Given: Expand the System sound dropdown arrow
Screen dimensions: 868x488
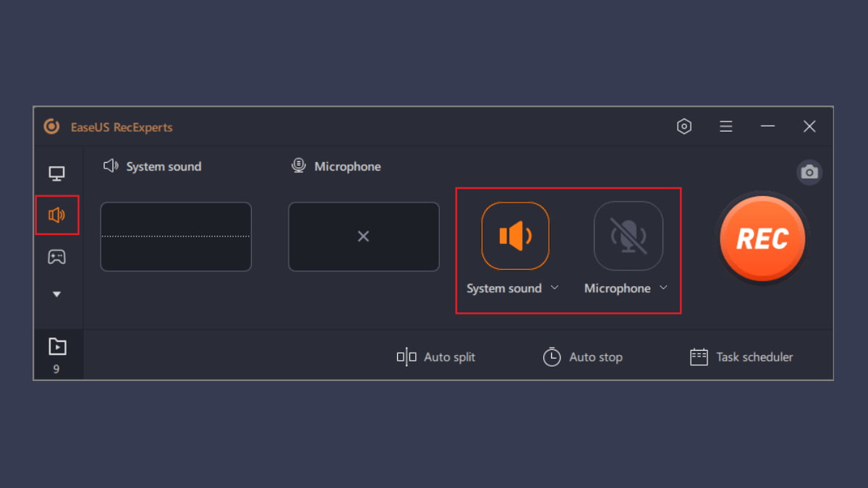Looking at the screenshot, I should [555, 288].
